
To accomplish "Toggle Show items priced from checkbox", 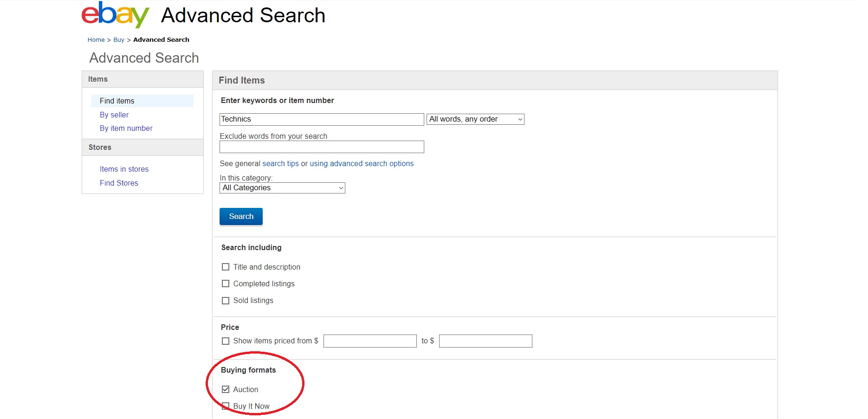I will (226, 341).
